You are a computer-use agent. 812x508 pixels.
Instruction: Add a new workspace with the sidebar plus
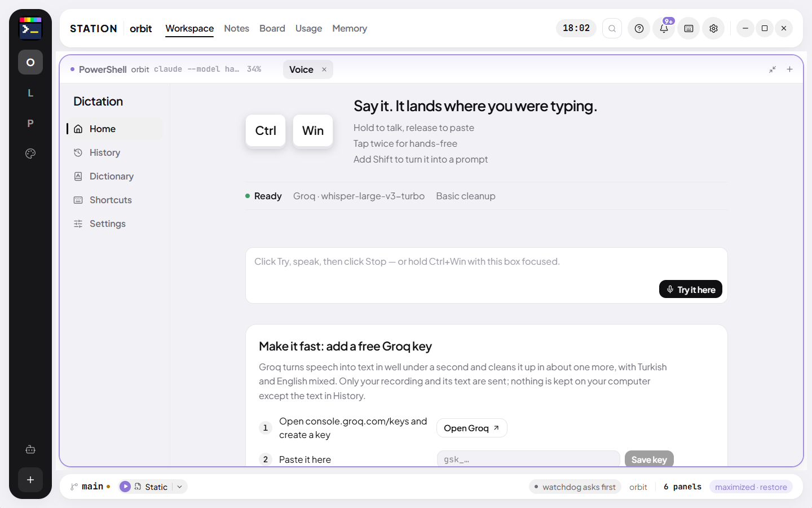30,480
